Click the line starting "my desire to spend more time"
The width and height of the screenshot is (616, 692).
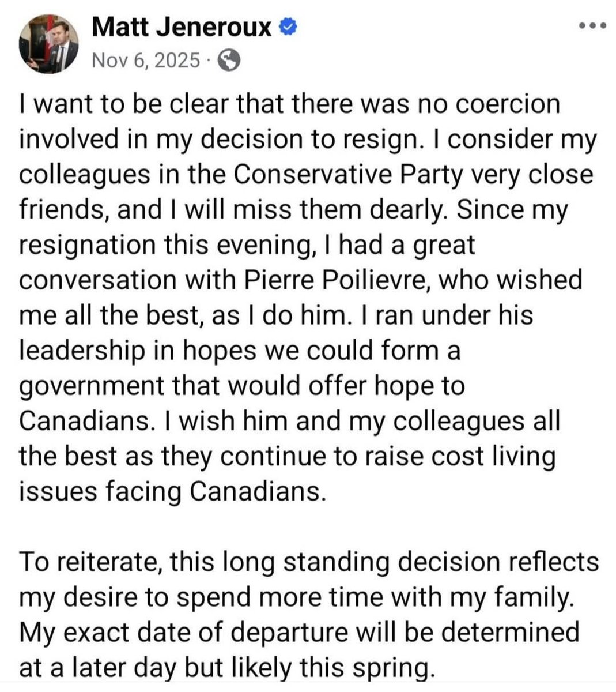(297, 597)
